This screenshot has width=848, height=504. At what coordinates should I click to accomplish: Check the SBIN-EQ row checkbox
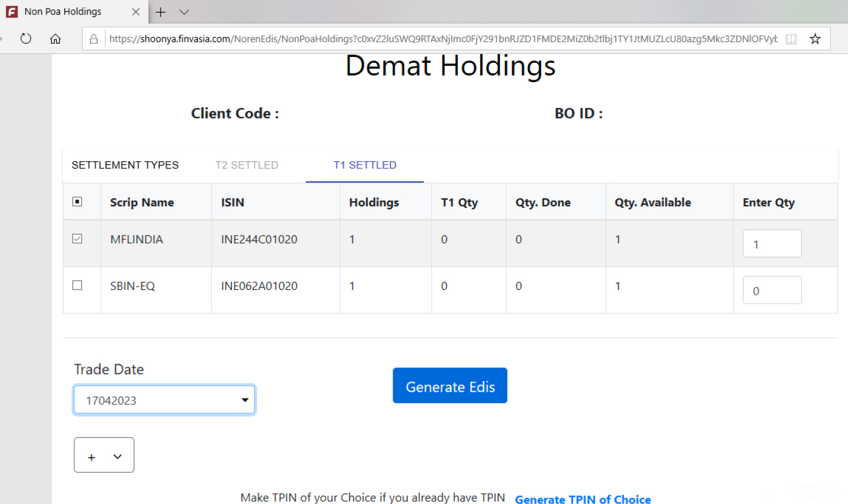point(77,285)
